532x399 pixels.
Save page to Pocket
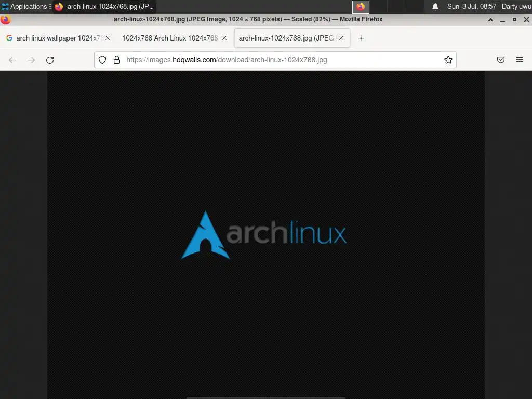501,60
